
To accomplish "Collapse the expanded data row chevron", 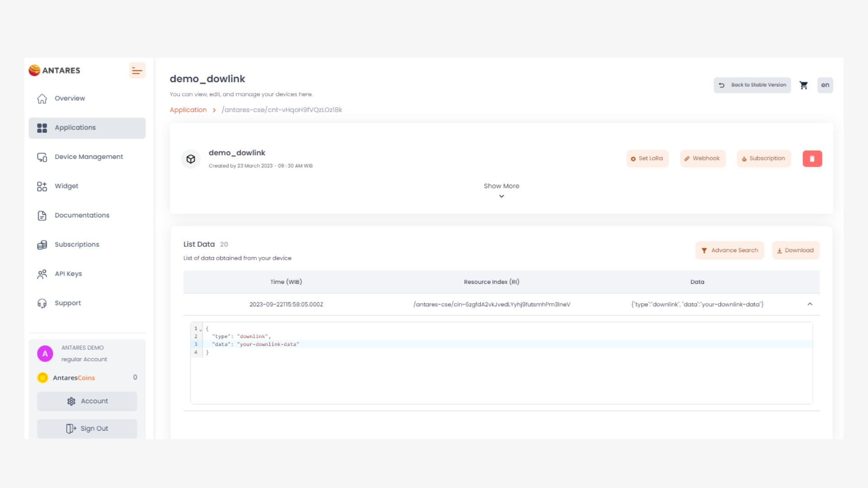I will click(x=810, y=304).
